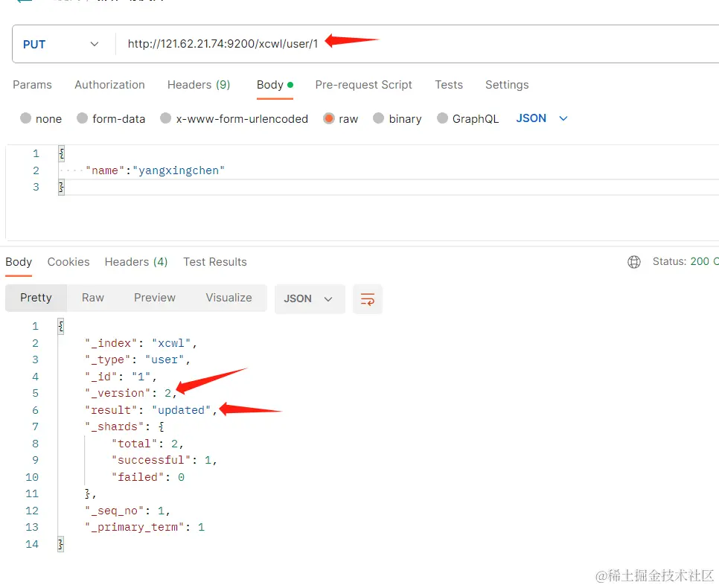Select the binary body radio button
This screenshot has height=588, width=719.
[378, 118]
